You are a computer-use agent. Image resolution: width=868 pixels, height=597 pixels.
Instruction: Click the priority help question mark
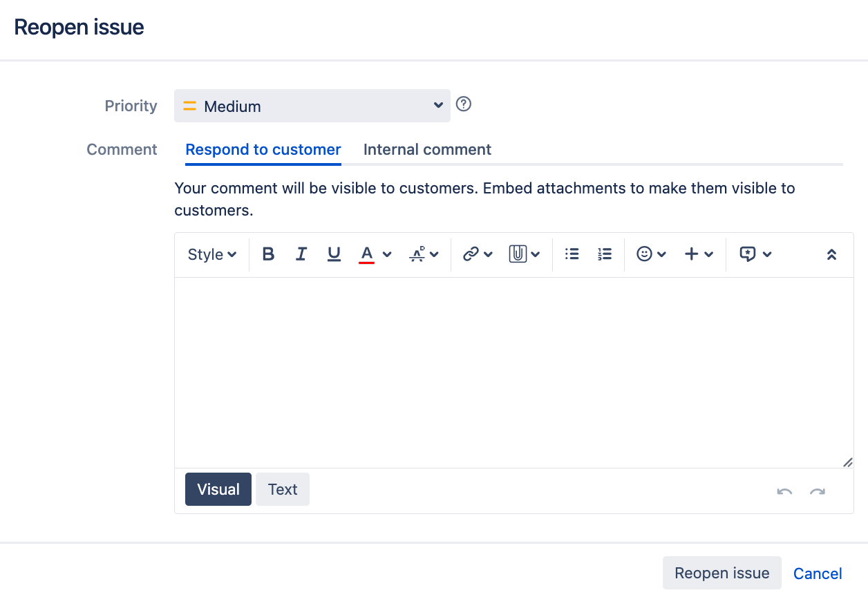(464, 104)
